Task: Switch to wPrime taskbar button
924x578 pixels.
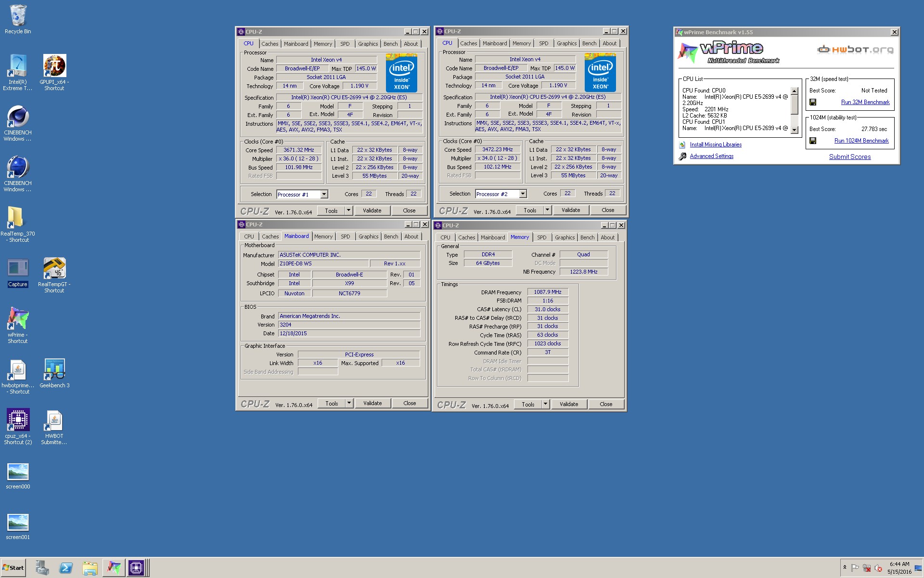Action: tap(114, 568)
